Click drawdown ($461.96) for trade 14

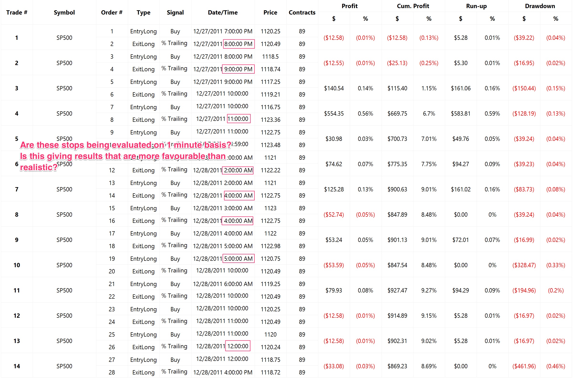525,366
